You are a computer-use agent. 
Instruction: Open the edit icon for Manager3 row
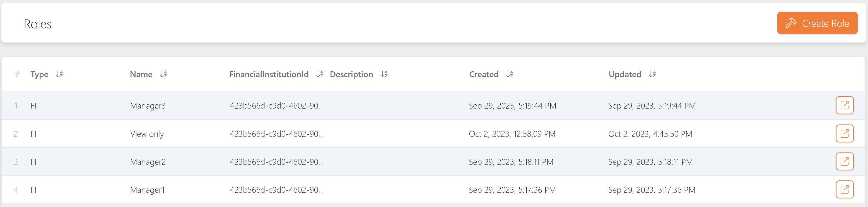[844, 105]
